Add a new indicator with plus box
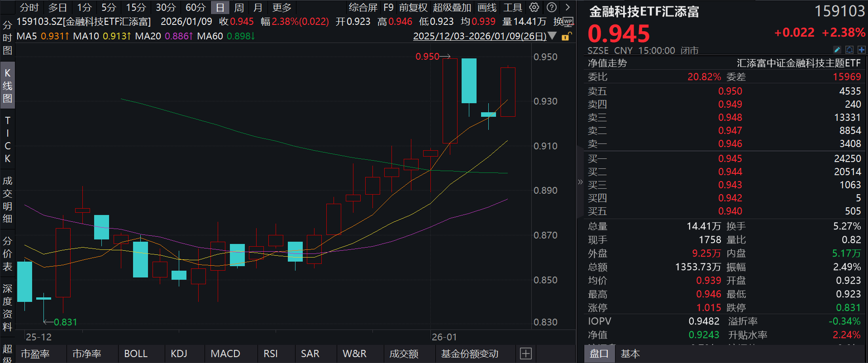Screen dimensions: 868x363 click(526, 353)
